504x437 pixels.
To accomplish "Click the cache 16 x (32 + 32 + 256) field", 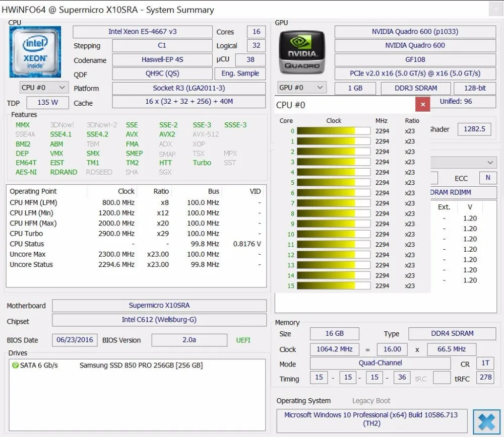I will 189,102.
